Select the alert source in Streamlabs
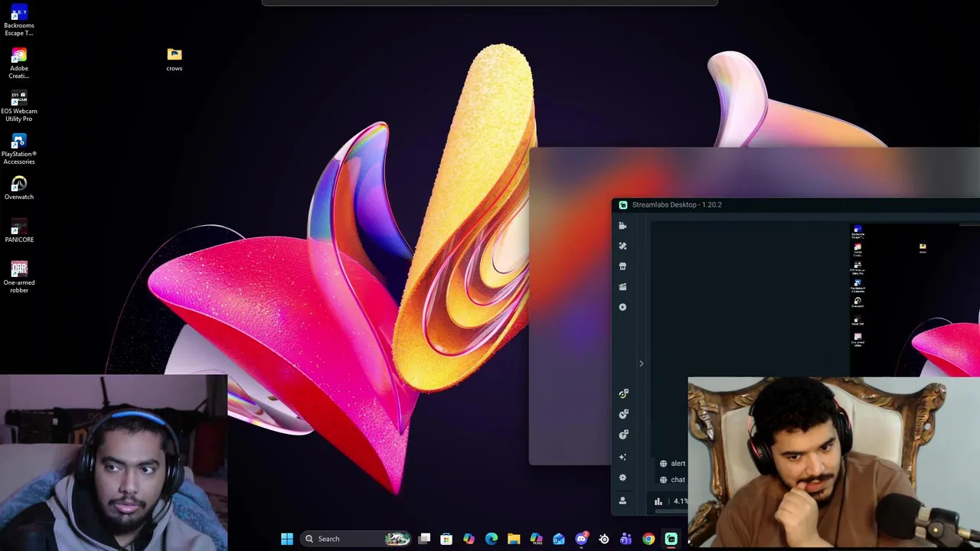The image size is (980, 551). click(673, 463)
